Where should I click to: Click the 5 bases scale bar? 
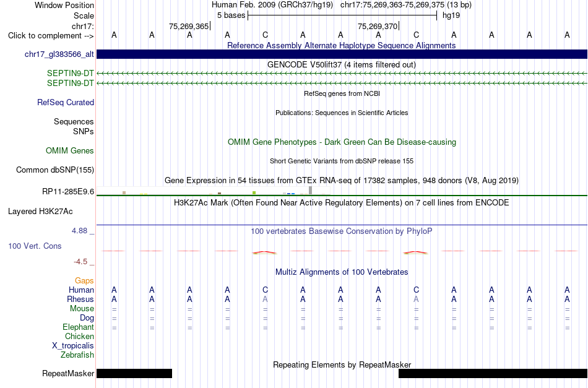(x=342, y=15)
